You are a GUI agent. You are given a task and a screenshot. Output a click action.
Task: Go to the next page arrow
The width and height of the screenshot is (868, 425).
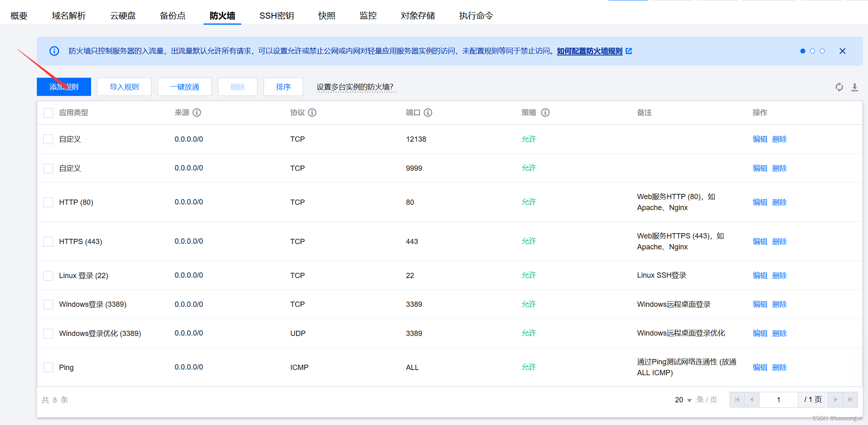tap(835, 399)
